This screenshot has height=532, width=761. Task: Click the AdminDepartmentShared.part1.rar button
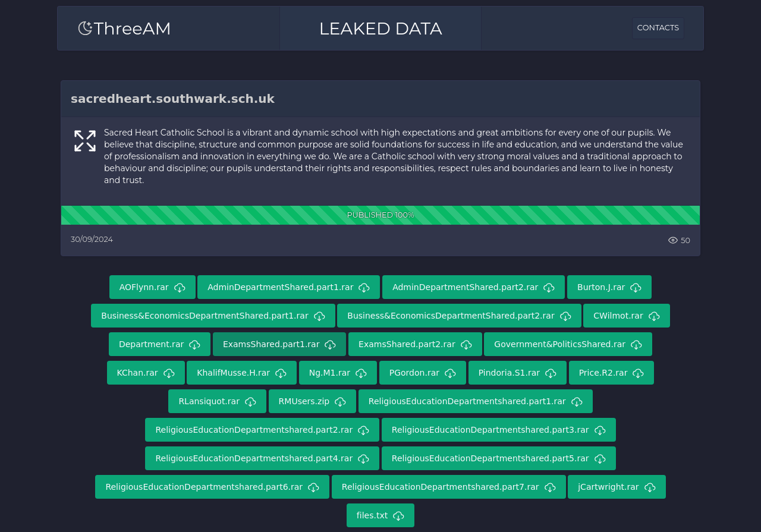[288, 287]
